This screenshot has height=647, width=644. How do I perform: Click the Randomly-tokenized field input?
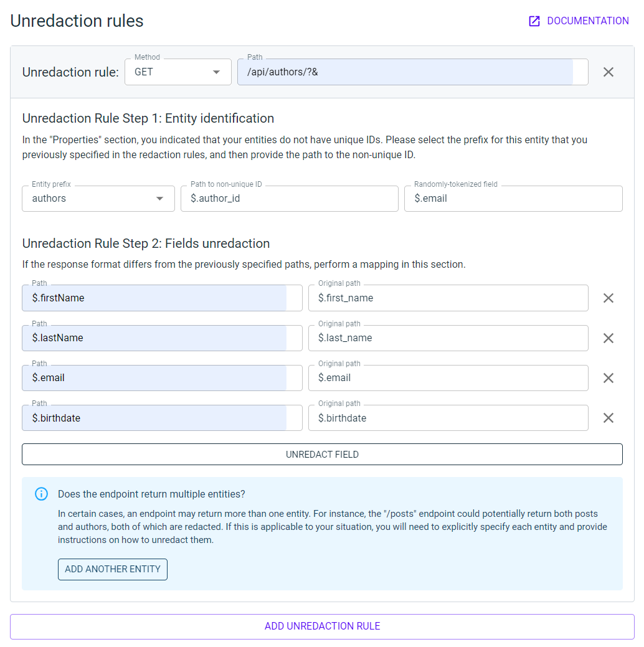pos(513,199)
